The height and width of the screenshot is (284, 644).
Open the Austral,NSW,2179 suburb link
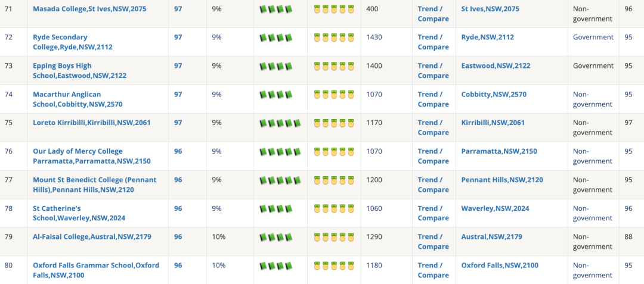[x=491, y=236]
